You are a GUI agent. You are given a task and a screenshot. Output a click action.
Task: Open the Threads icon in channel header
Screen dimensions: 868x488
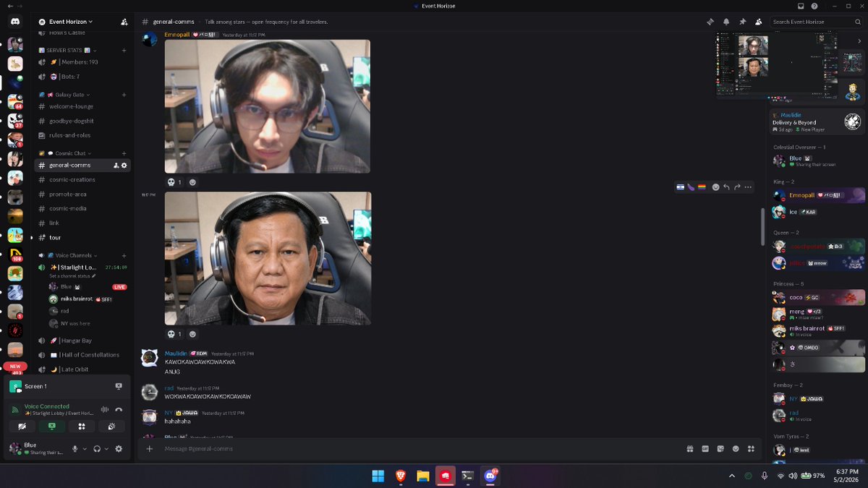point(710,22)
